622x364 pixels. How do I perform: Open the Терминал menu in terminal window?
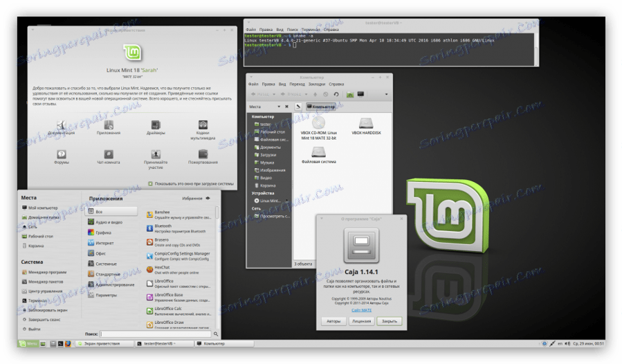pyautogui.click(x=310, y=29)
